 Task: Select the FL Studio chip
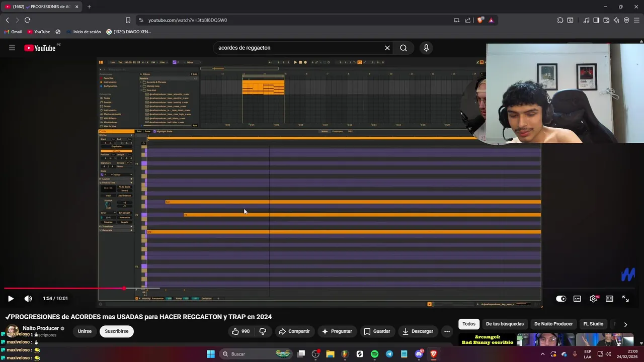pyautogui.click(x=593, y=324)
